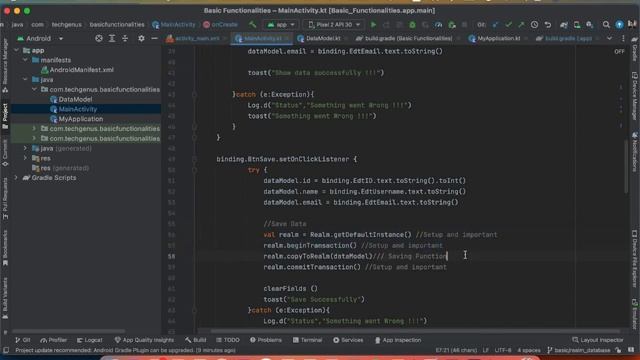Hide the Project panel with minus icon

(154, 38)
